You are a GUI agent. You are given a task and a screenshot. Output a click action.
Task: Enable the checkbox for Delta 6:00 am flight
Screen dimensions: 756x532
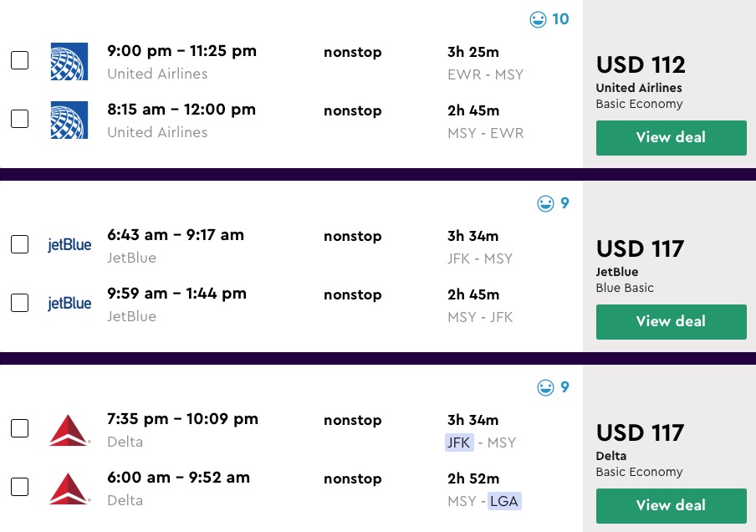pyautogui.click(x=19, y=487)
